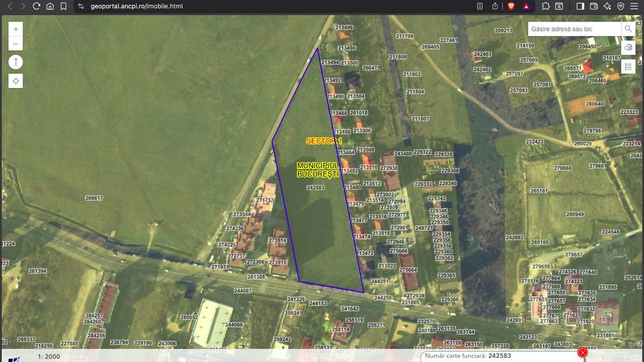Click parcel label 244067

tap(243, 291)
